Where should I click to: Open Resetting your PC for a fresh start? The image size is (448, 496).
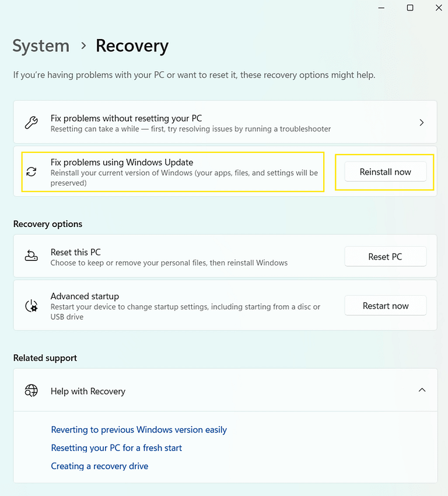coord(116,448)
